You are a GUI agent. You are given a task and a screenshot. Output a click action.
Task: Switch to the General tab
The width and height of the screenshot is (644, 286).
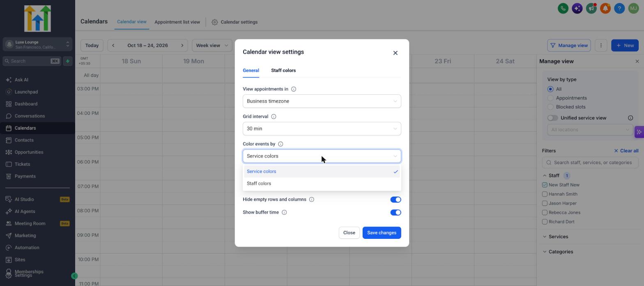(x=251, y=71)
